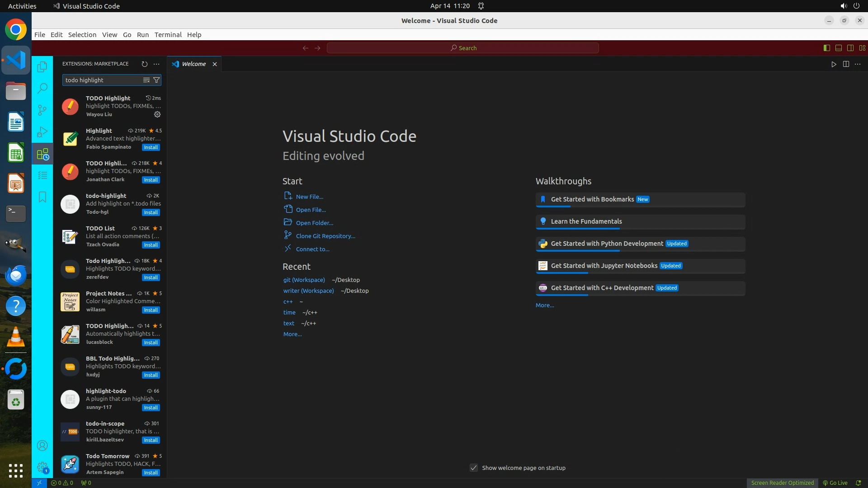Open the Source Control view
This screenshot has width=868, height=488.
click(42, 110)
